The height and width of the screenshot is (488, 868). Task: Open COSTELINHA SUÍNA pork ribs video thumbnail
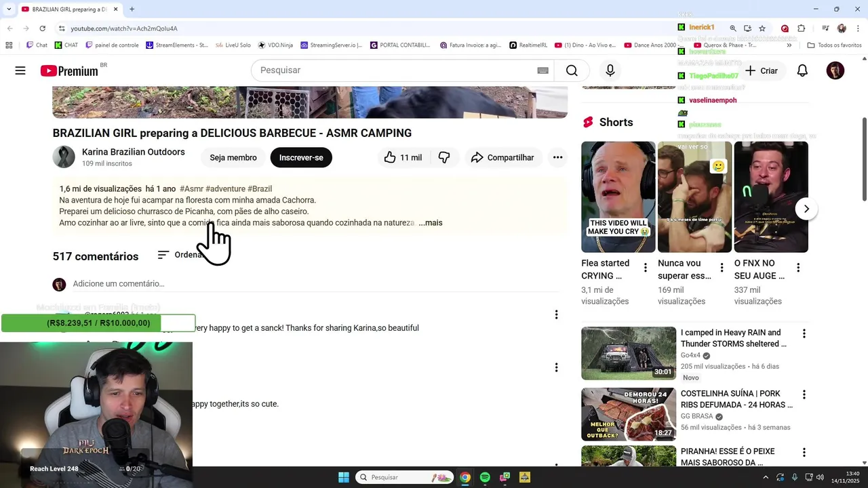pos(629,414)
